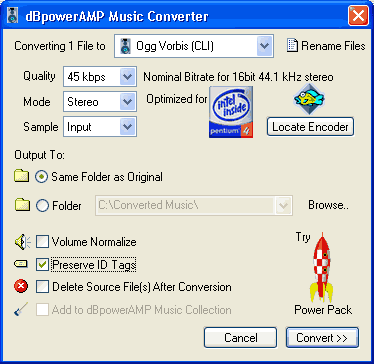Enable the Volume Normalize checkbox

pos(43,242)
